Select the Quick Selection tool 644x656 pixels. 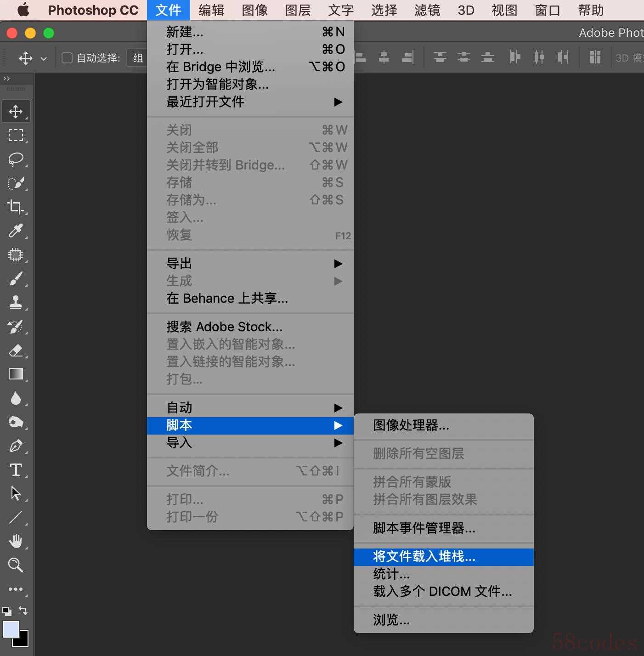(x=16, y=183)
